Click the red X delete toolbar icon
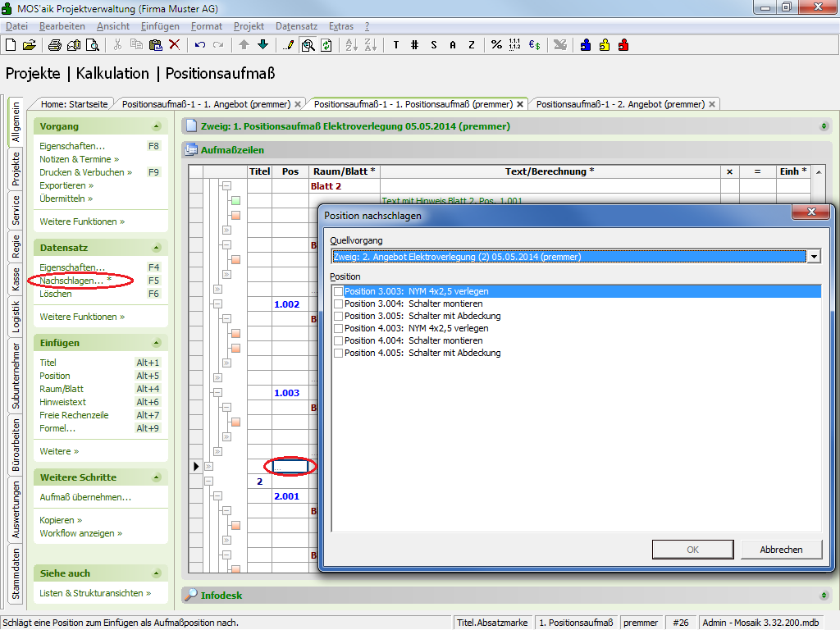 (x=174, y=44)
